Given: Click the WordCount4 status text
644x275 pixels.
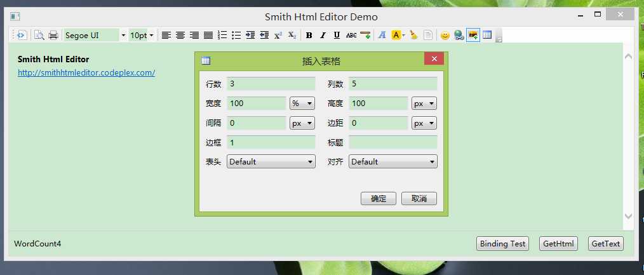Looking at the screenshot, I should coord(37,244).
